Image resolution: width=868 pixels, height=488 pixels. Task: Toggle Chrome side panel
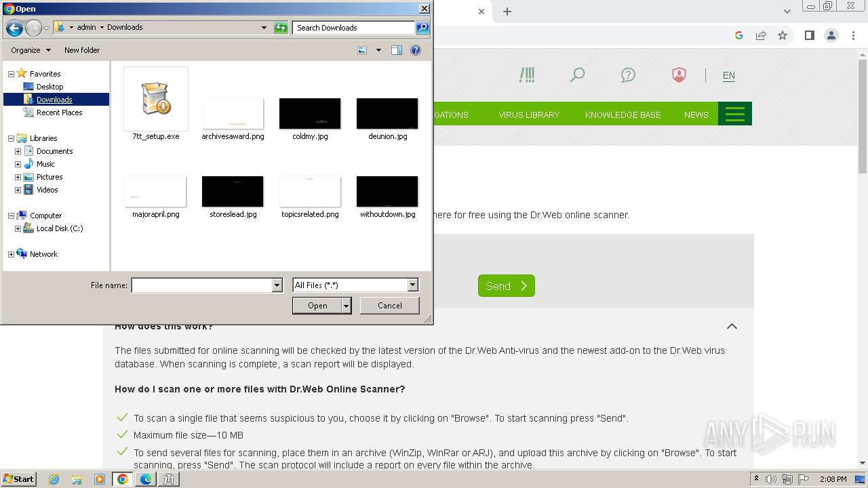coord(809,35)
